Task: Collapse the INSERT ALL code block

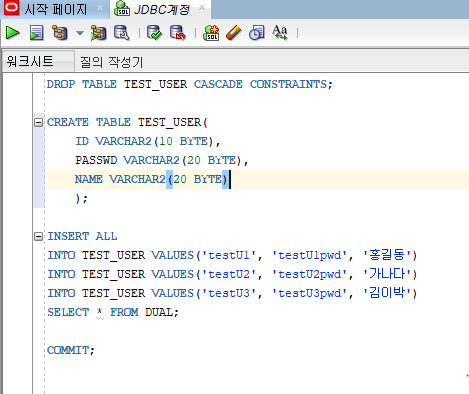Action: point(39,236)
